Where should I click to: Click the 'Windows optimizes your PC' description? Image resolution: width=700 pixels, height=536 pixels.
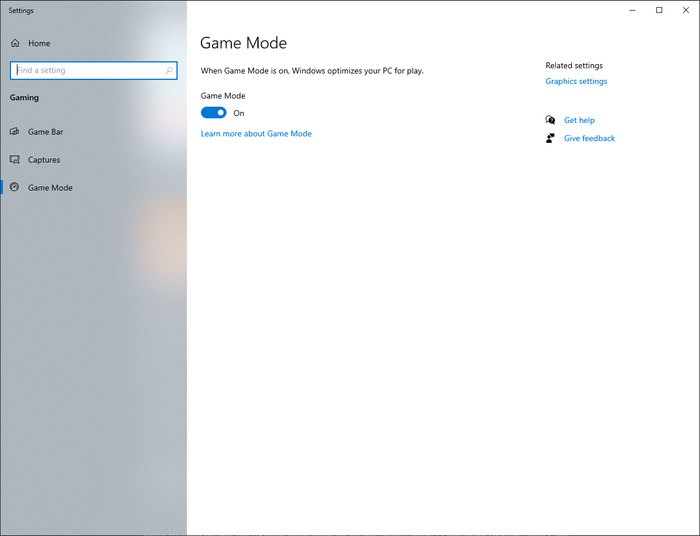click(312, 71)
